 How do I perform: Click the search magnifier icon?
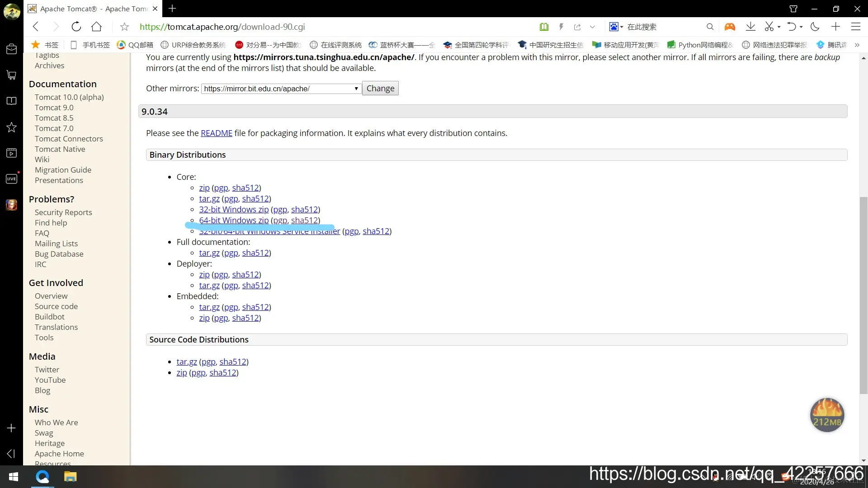[x=710, y=27]
